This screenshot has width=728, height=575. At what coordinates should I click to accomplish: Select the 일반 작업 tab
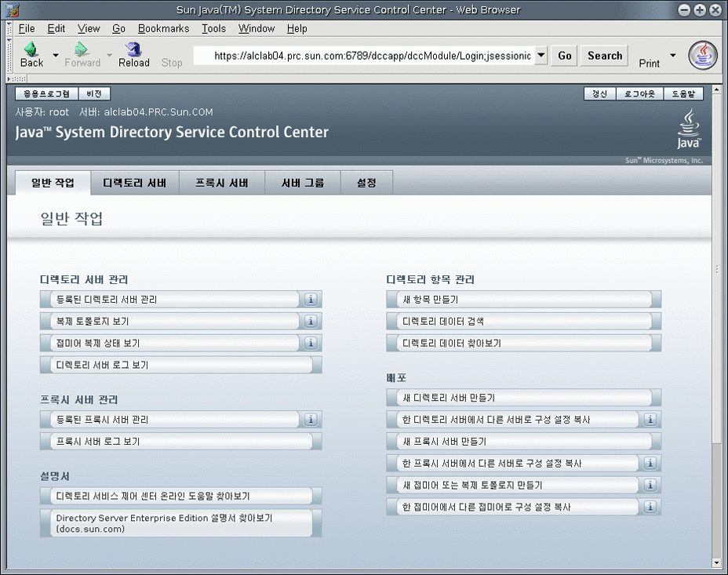(x=53, y=183)
